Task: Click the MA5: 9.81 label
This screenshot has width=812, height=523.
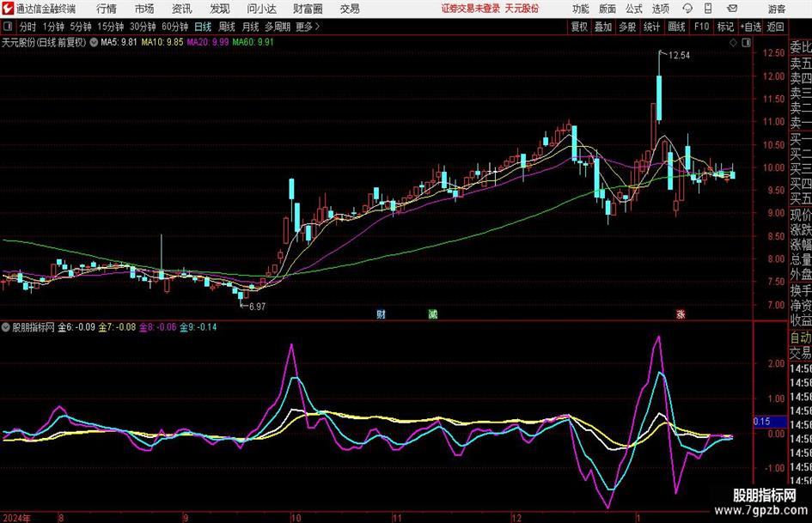Action: (x=119, y=42)
